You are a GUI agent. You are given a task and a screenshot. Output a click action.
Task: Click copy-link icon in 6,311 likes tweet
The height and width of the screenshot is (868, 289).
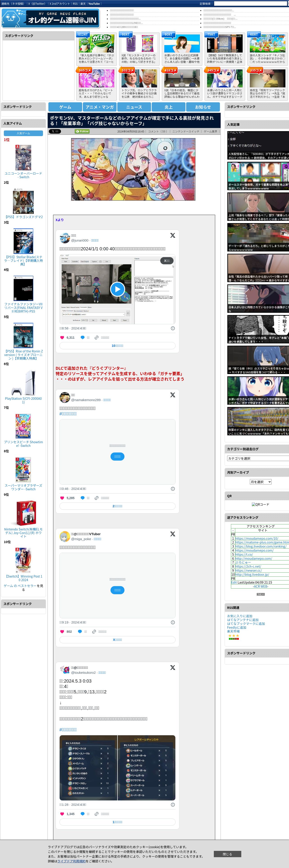click(97, 337)
